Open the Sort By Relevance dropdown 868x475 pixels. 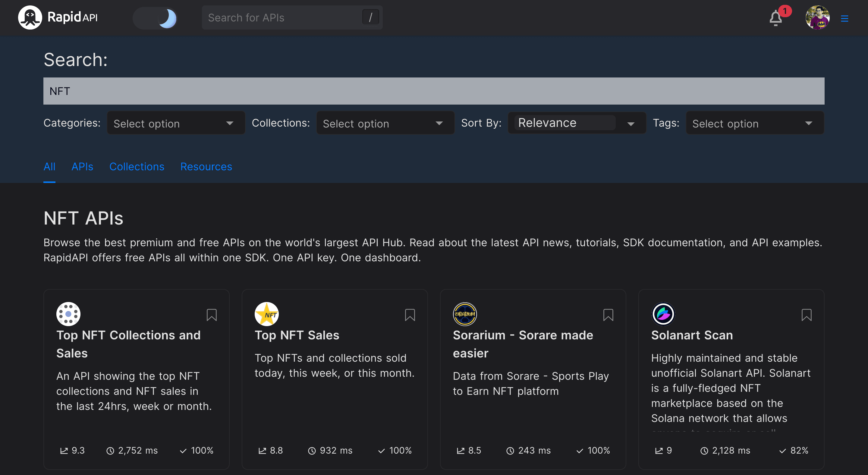coord(577,123)
